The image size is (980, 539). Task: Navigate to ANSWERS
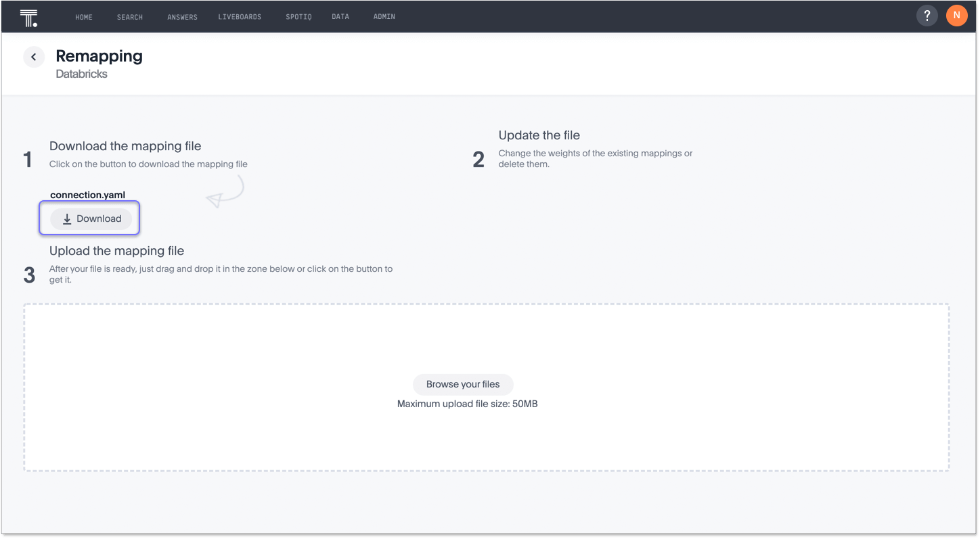click(x=182, y=16)
